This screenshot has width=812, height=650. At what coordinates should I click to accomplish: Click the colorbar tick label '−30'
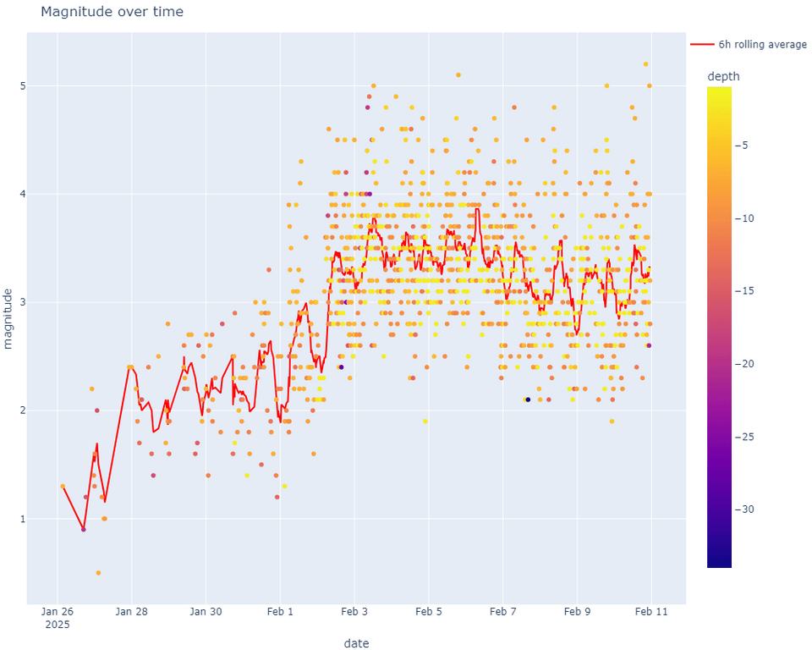pos(744,510)
